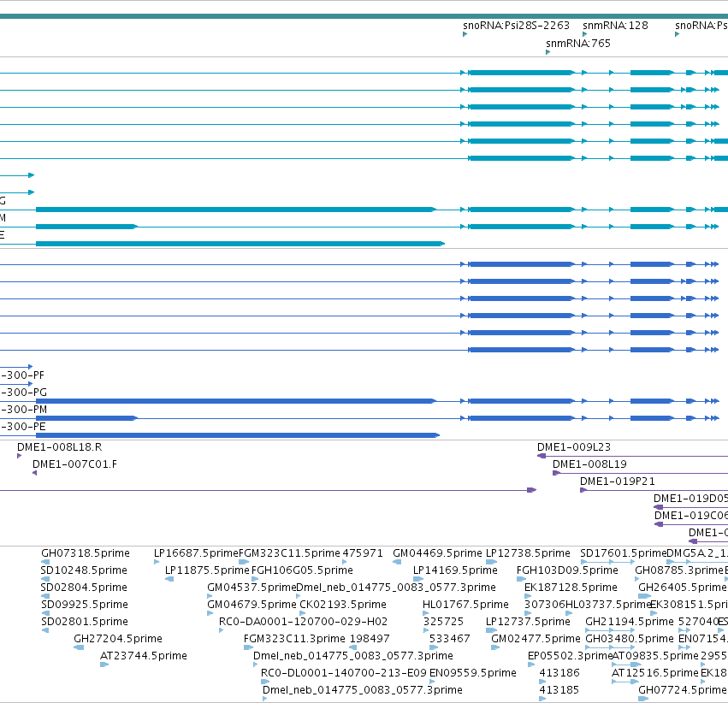Click the 325725 feature label
The width and height of the screenshot is (728, 703).
443,623
